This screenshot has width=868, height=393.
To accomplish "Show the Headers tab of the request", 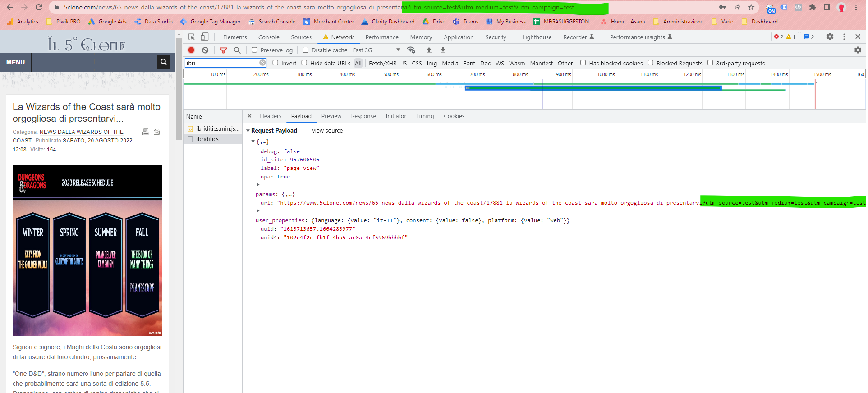I will (271, 116).
